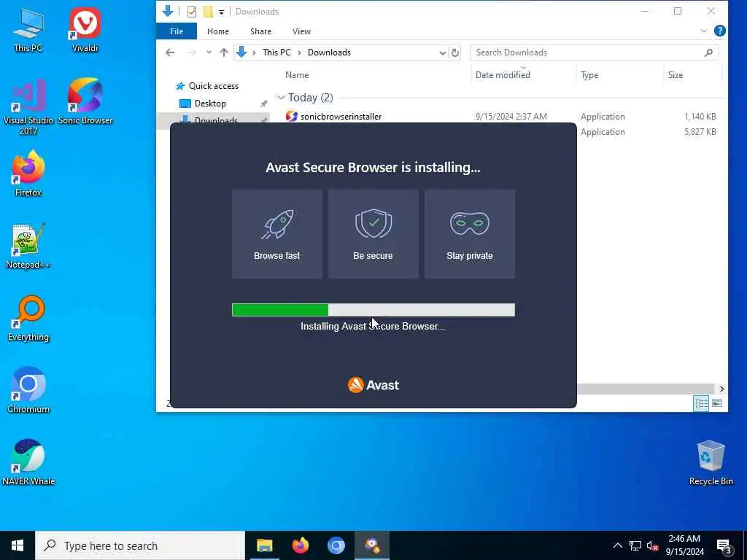Click the muted volume tray icon

[x=652, y=545]
